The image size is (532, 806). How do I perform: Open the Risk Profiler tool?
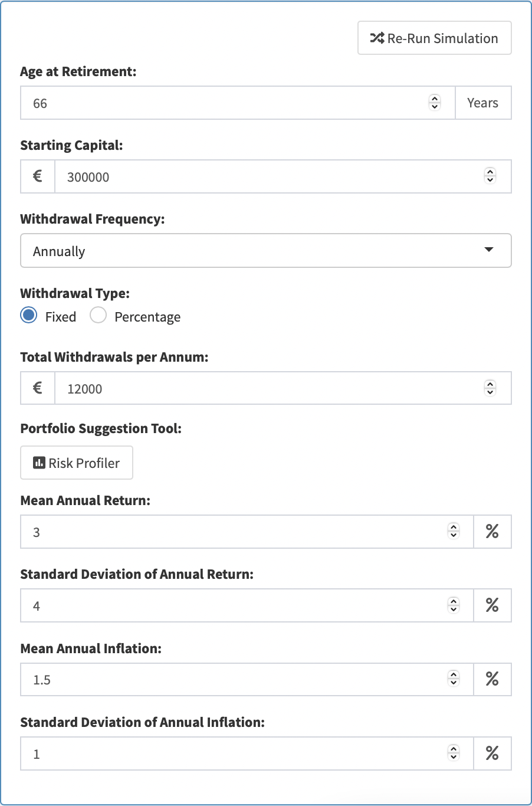[77, 463]
